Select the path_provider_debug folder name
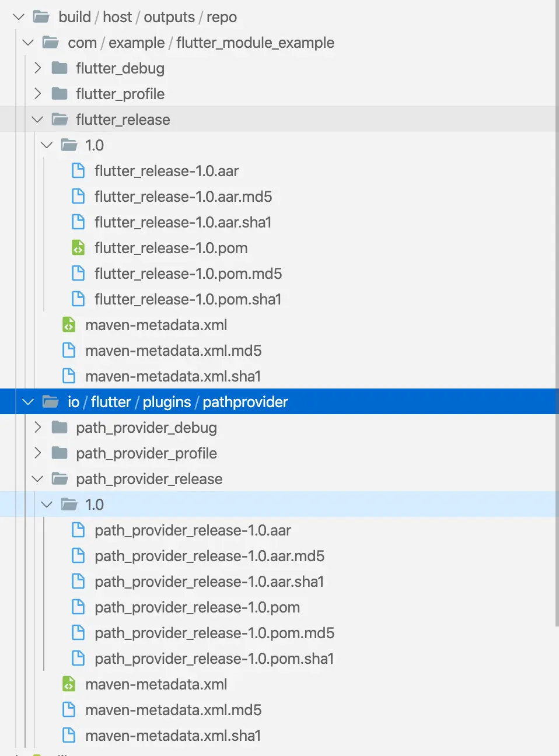 [146, 428]
